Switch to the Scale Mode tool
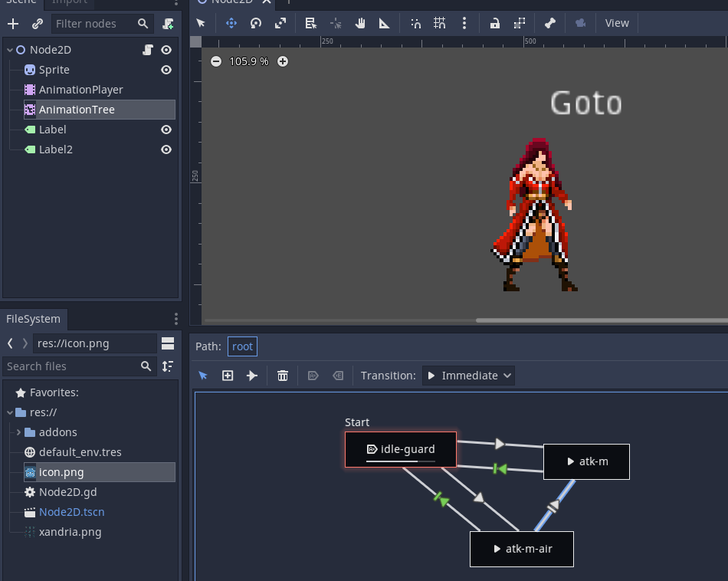 click(282, 23)
